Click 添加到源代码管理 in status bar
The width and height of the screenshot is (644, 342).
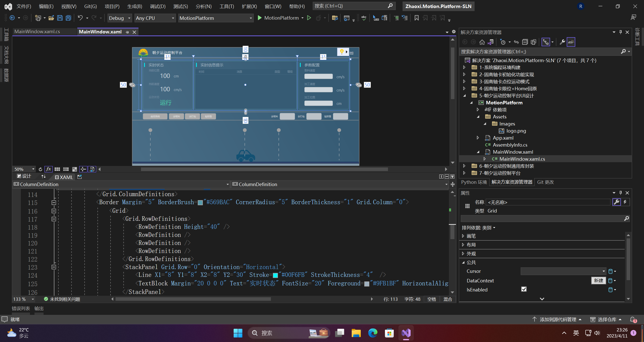[558, 319]
